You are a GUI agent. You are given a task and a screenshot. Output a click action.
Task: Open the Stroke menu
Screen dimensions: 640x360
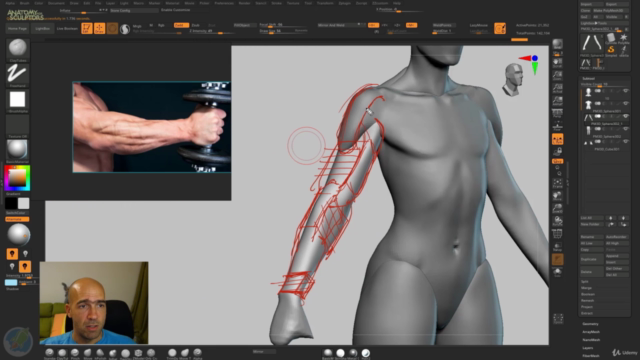click(x=276, y=3)
